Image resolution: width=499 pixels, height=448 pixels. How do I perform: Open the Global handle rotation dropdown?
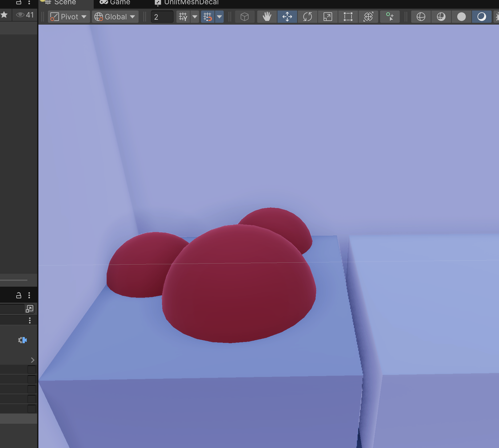115,17
